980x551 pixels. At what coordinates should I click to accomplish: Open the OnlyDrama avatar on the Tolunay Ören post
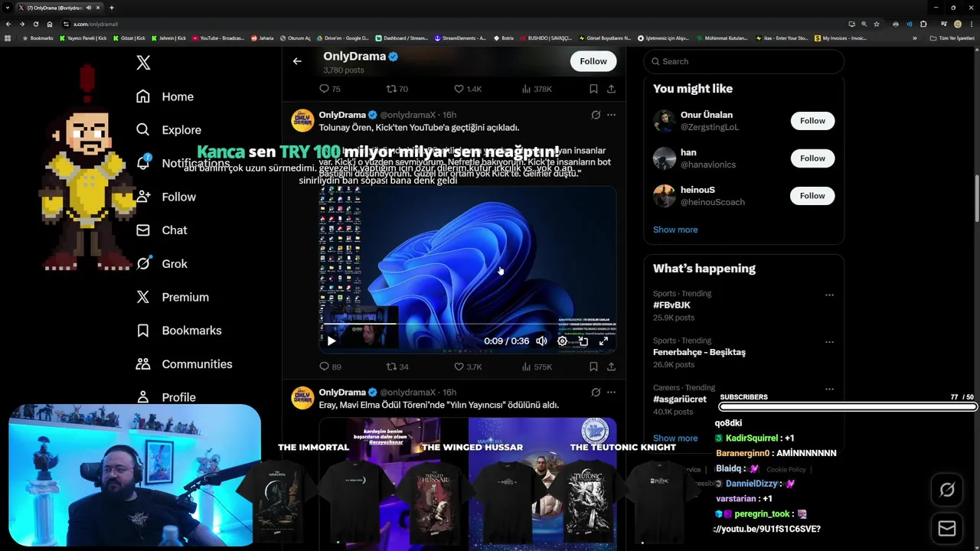[x=303, y=121]
